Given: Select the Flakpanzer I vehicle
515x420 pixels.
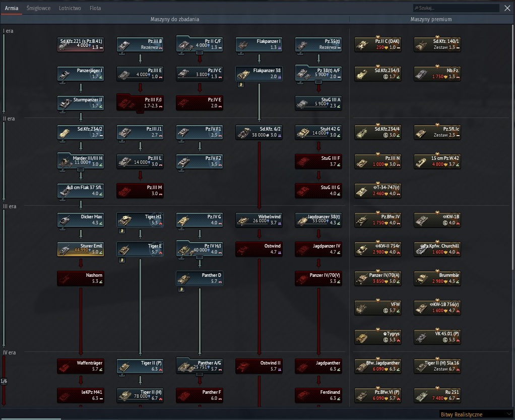Looking at the screenshot, I should [x=259, y=44].
